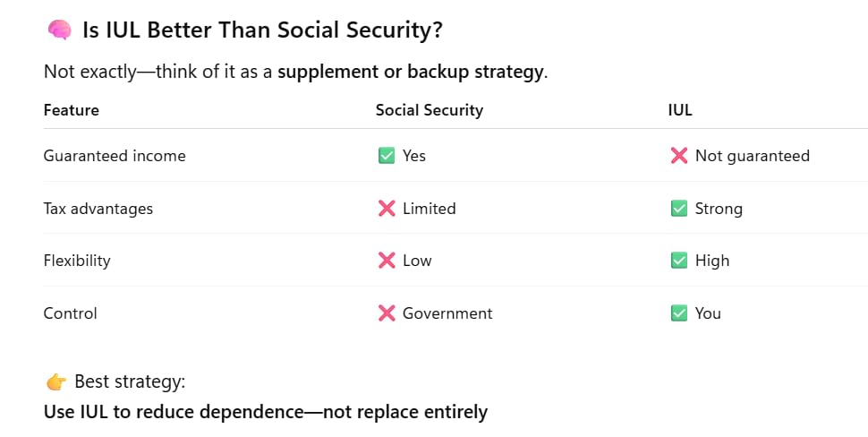Click bold text supplement or backup strategy

[x=410, y=72]
